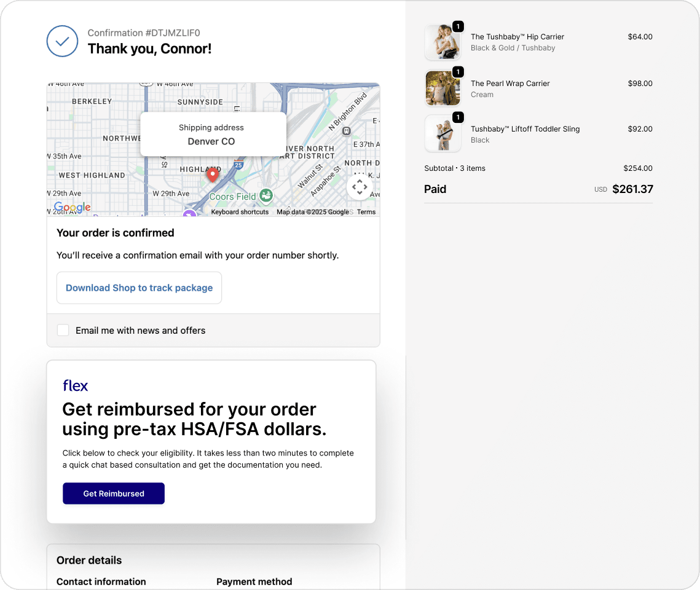The image size is (700, 590).
Task: Click the Coors Field stadium marker
Action: tap(266, 196)
